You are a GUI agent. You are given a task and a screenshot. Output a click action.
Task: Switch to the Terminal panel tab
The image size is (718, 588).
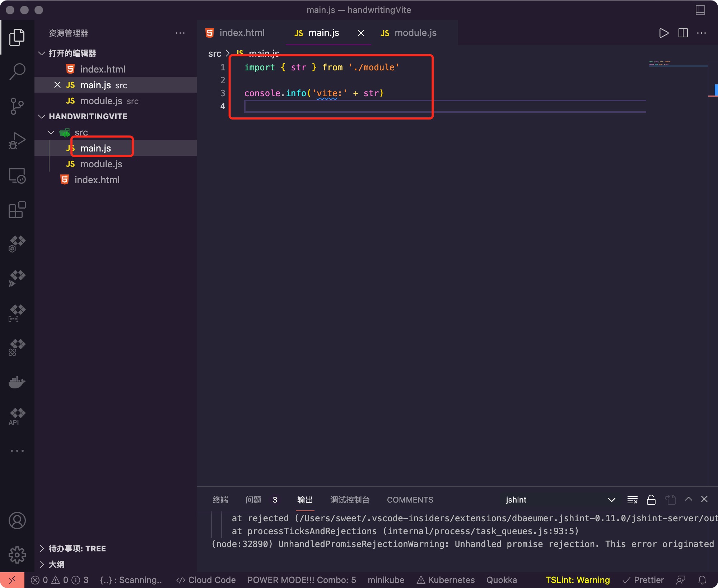pos(220,500)
